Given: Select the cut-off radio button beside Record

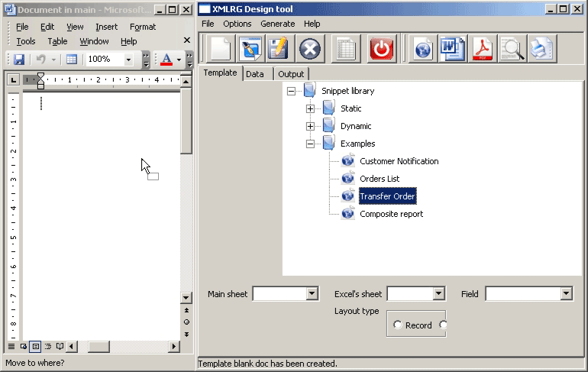Looking at the screenshot, I should [x=443, y=325].
